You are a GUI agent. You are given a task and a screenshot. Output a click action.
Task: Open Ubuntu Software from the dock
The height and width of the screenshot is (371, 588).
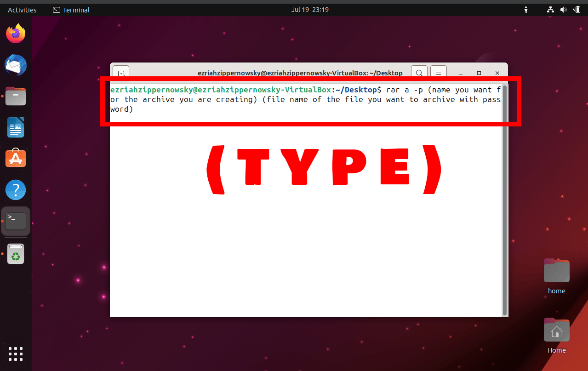(x=16, y=158)
